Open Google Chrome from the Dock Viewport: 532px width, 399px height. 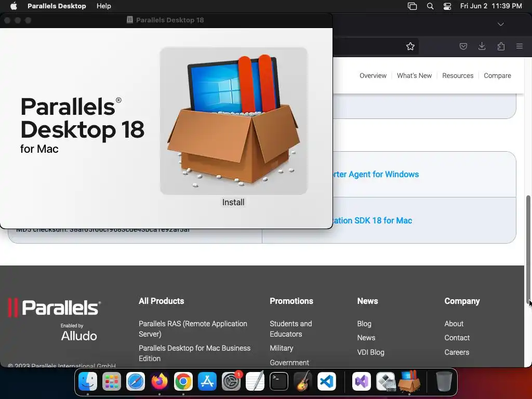[x=183, y=381]
